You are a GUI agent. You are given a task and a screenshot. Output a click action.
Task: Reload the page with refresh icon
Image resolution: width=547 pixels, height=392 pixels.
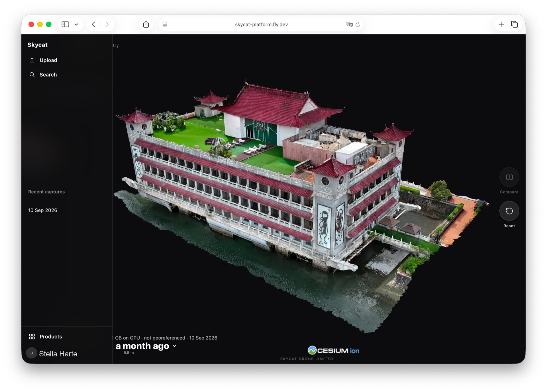pos(358,24)
